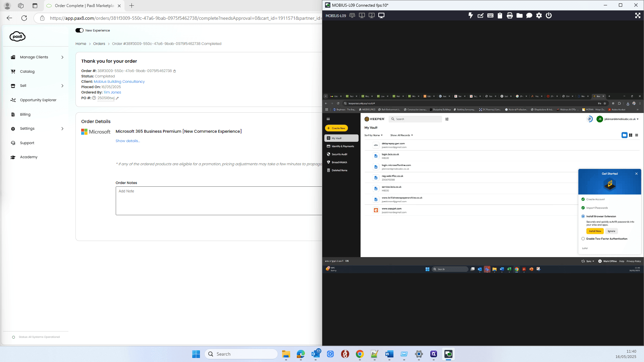Open Tim Jones user link
Image resolution: width=644 pixels, height=362 pixels.
[x=112, y=93]
